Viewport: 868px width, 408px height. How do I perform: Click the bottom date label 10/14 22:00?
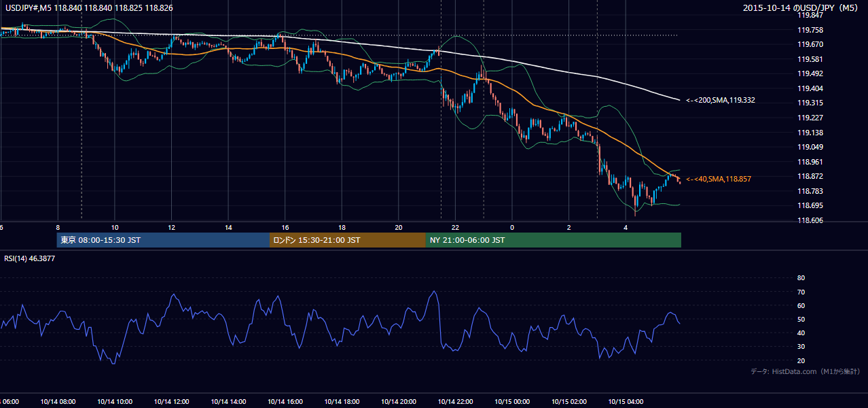[x=455, y=401]
